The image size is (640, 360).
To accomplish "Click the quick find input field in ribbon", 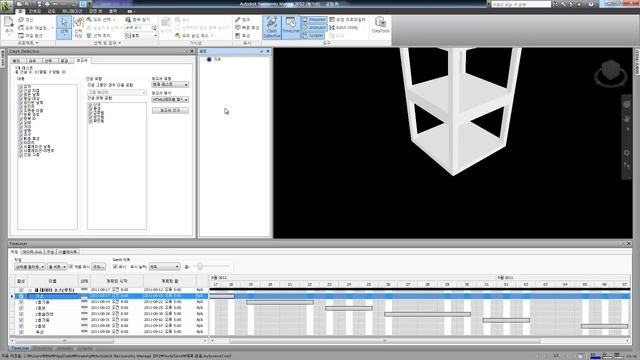I will point(138,28).
